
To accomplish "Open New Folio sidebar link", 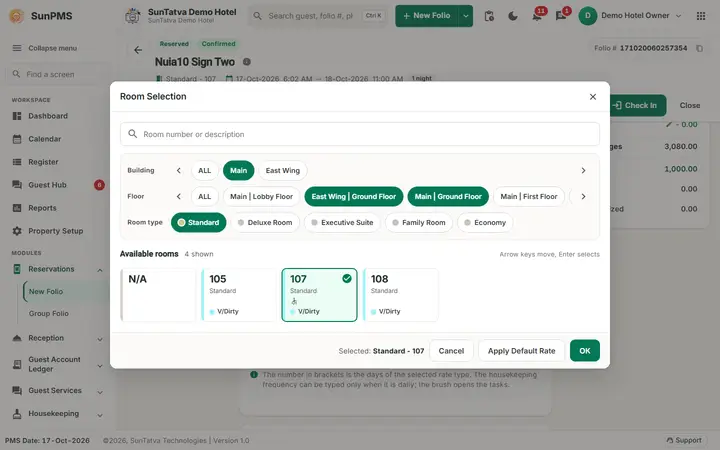I will pos(46,292).
